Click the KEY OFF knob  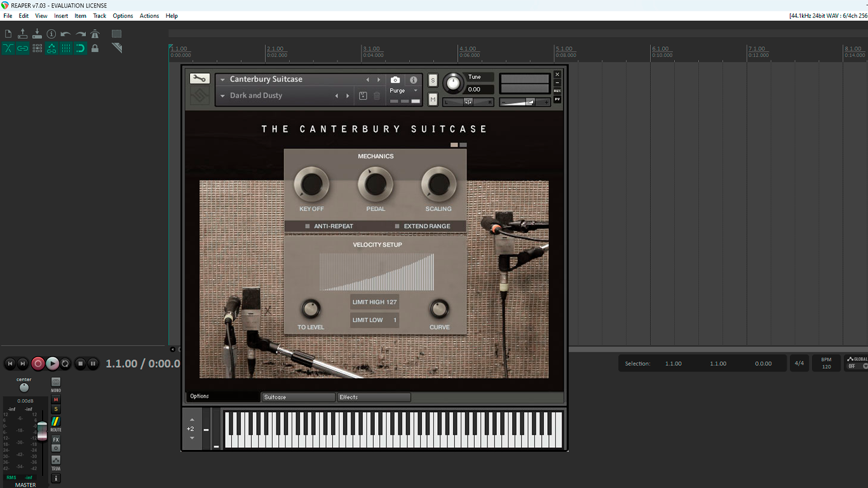311,184
